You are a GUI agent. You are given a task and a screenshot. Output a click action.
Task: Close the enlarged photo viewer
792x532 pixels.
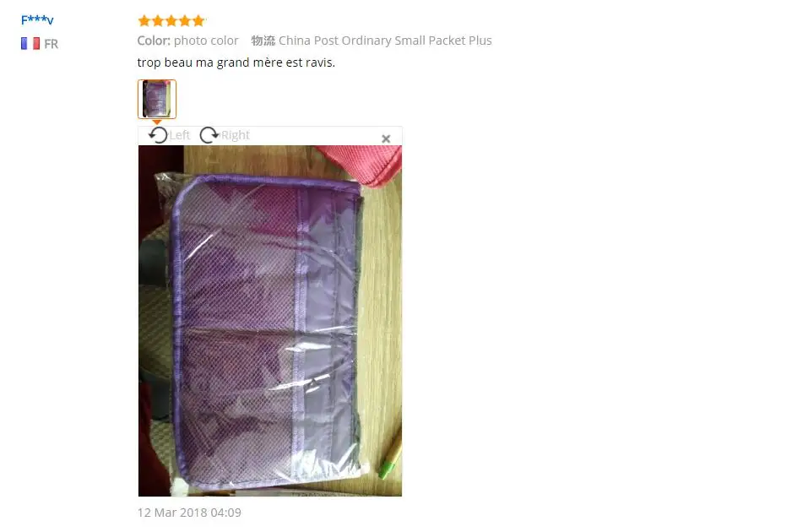point(386,138)
